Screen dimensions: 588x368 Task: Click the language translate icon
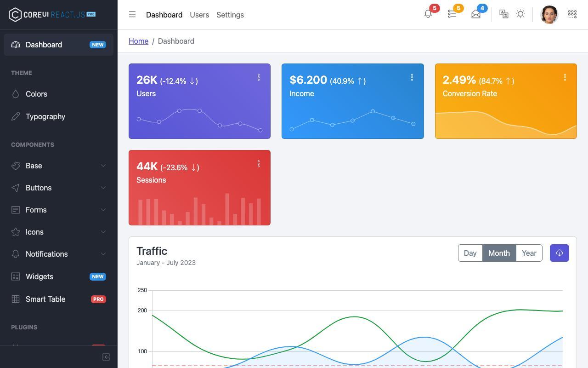click(504, 14)
